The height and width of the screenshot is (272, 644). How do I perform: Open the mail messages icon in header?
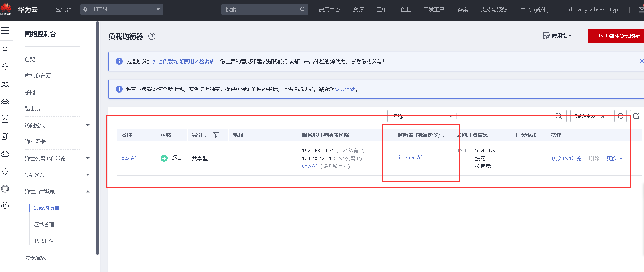tap(641, 10)
